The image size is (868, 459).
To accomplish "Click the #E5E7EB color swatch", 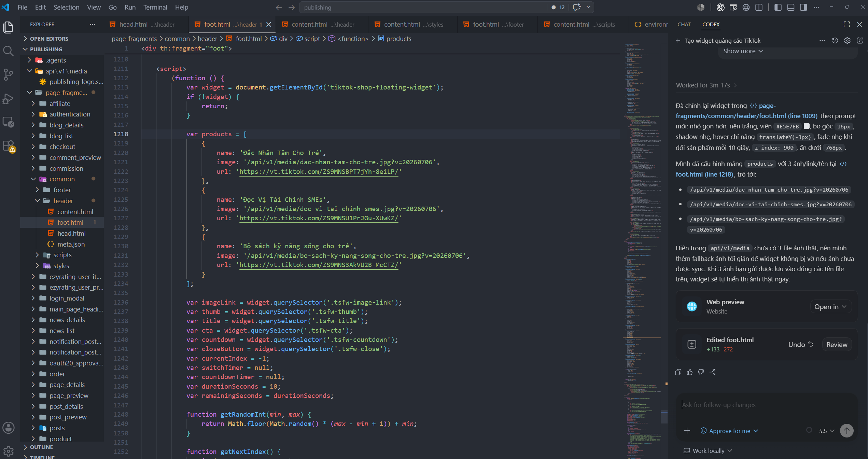I will pyautogui.click(x=806, y=126).
